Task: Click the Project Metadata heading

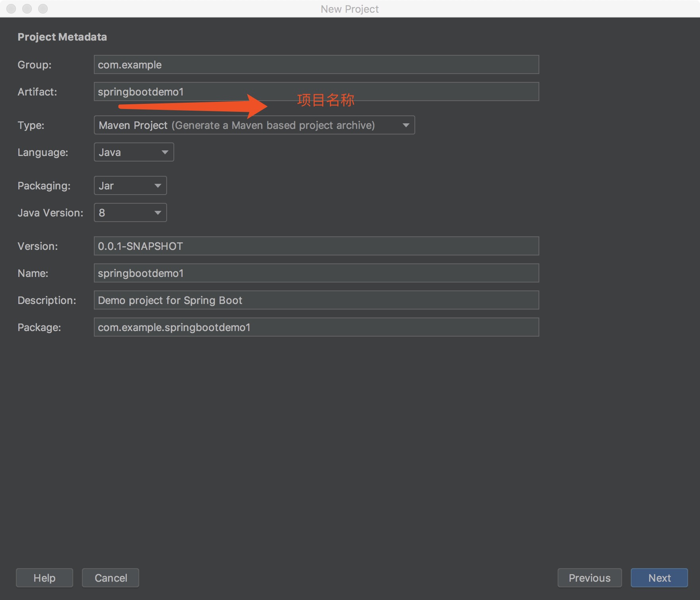Action: [x=62, y=37]
